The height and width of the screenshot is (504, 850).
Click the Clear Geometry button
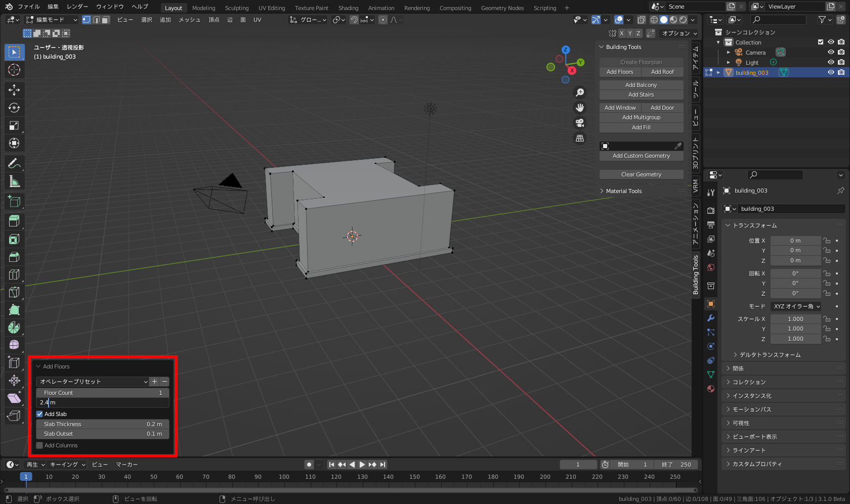click(x=641, y=174)
